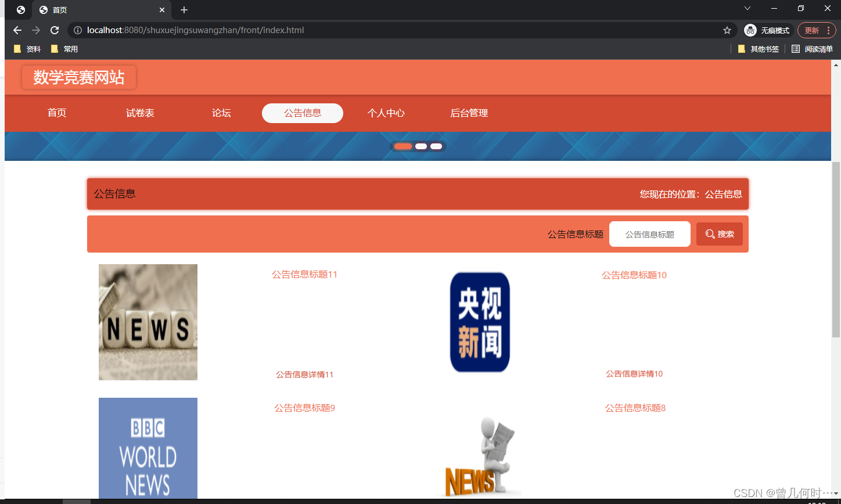Open the 常用 bookmarks folder

tap(64, 49)
